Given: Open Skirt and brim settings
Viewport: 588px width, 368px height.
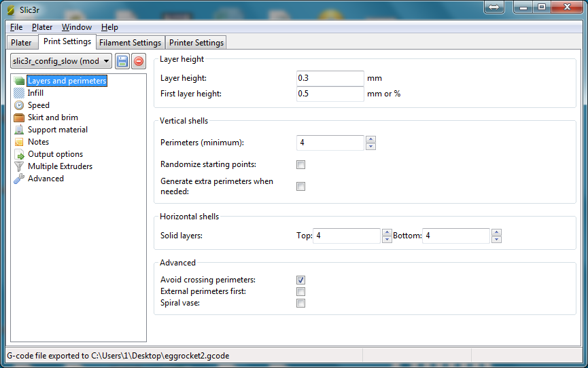Looking at the screenshot, I should pos(53,117).
